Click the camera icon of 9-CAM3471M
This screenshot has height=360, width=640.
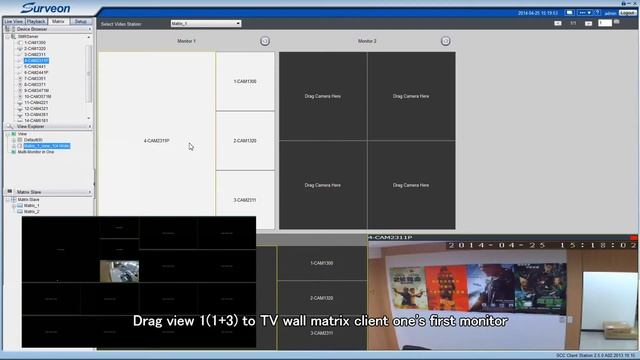click(20, 91)
